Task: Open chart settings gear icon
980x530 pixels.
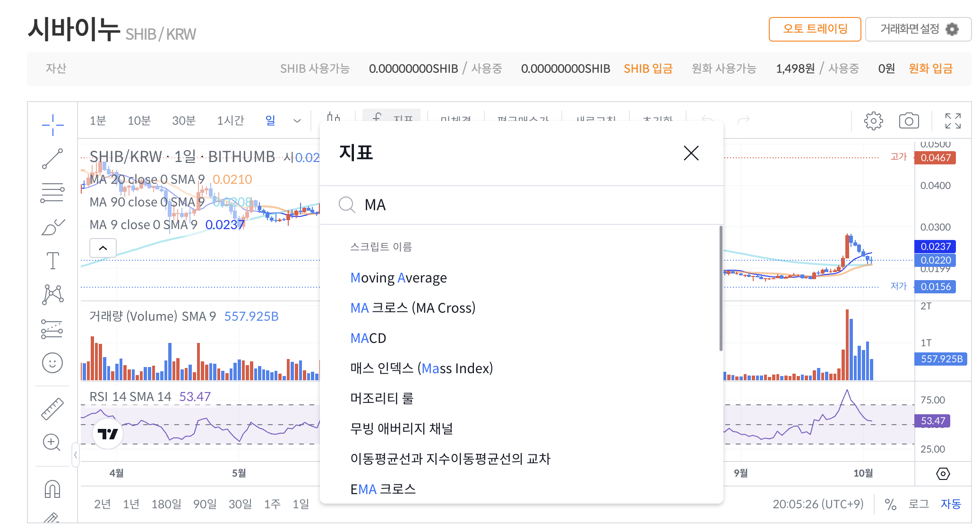Action: [x=873, y=121]
